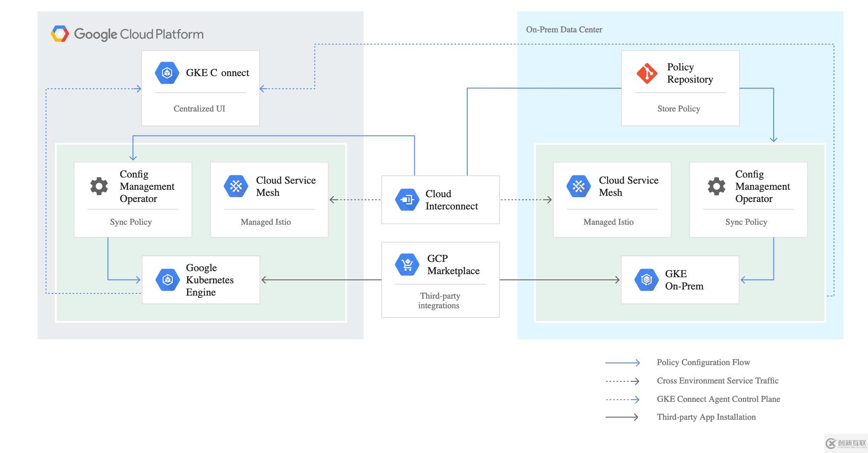Click the "Third-party App Installation" legend entry

click(706, 417)
